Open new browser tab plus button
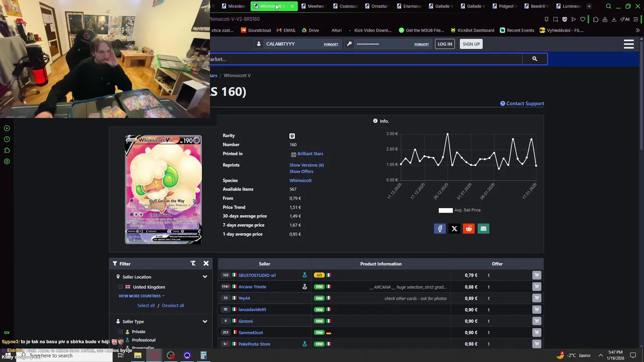This screenshot has height=362, width=644. point(589,6)
